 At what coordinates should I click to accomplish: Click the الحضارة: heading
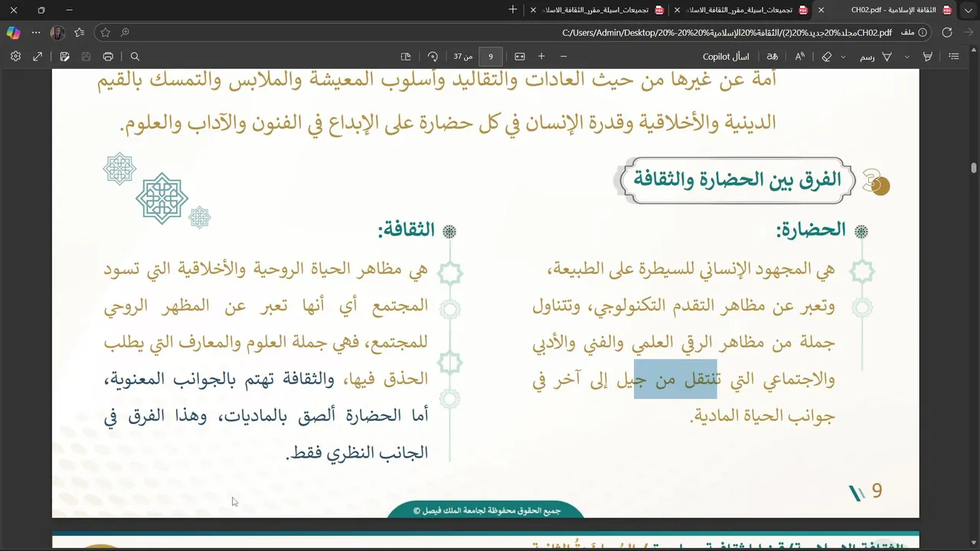tap(812, 229)
